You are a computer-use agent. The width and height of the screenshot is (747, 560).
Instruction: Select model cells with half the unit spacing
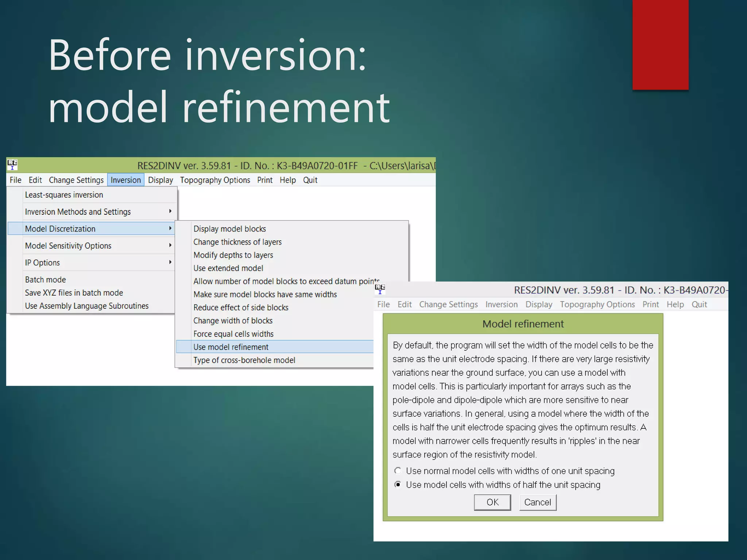398,485
